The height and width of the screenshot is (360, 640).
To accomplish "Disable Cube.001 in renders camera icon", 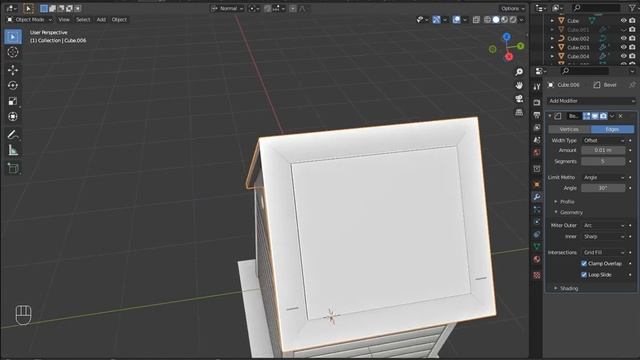I will pyautogui.click(x=632, y=29).
